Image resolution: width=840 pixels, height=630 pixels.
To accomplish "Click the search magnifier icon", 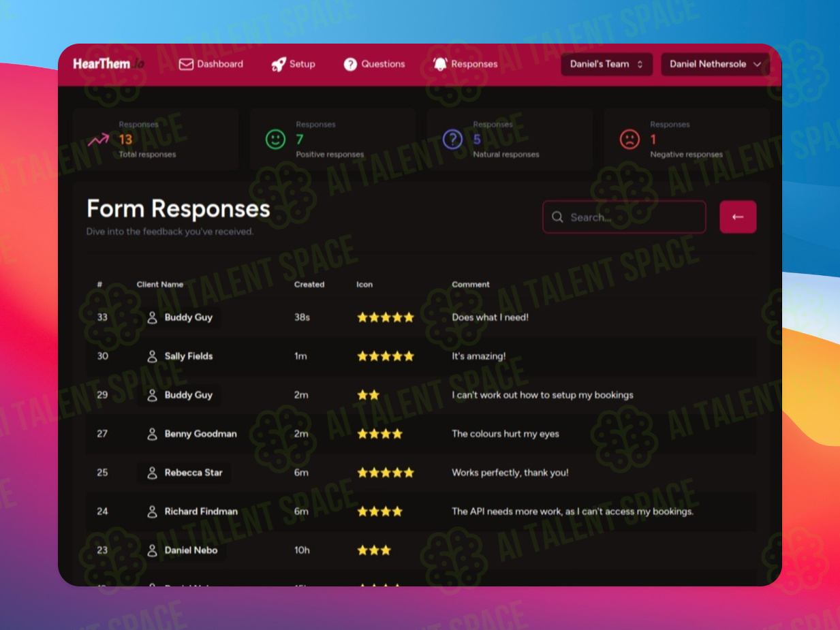I will click(557, 217).
